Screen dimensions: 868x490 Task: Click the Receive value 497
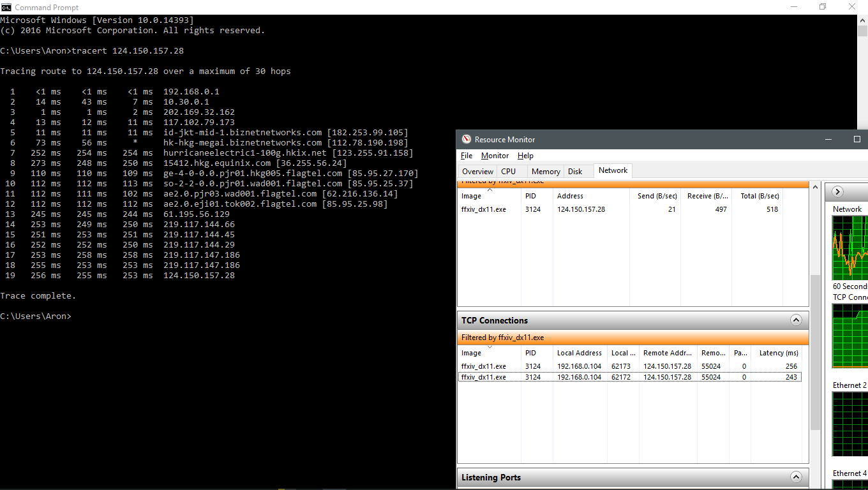click(x=721, y=209)
